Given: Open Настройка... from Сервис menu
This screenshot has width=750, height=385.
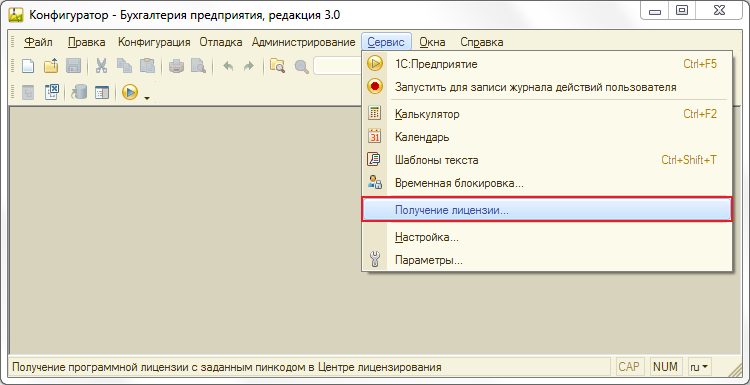Looking at the screenshot, I should [547, 237].
